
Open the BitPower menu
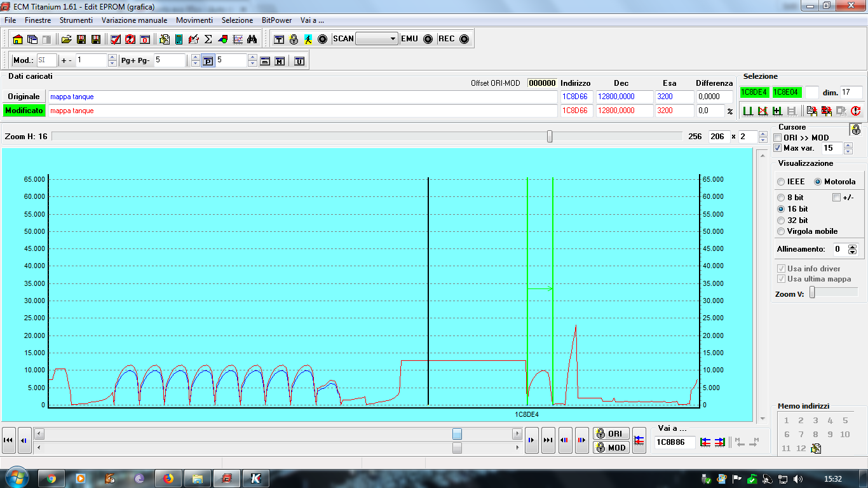point(277,20)
